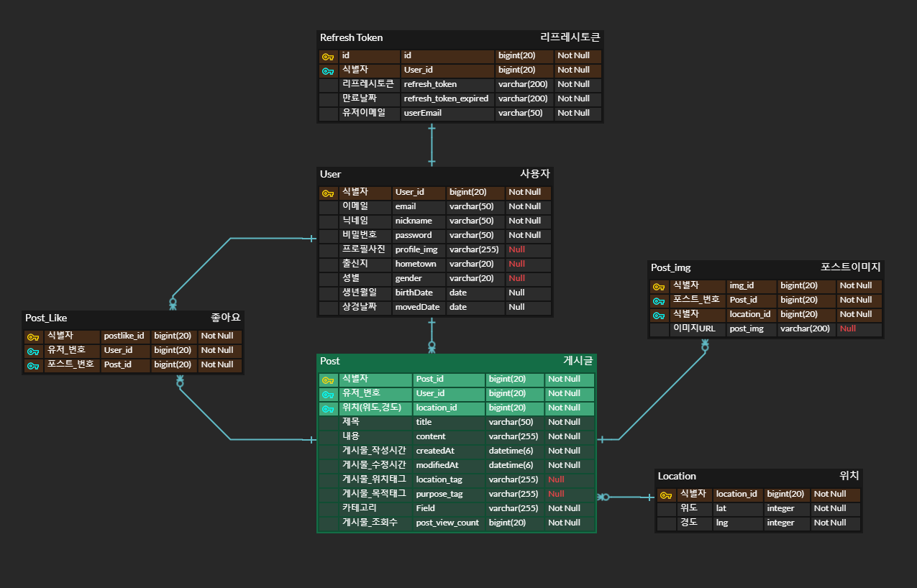Select the primary key icon next to img_id
The width and height of the screenshot is (917, 588).
click(659, 286)
